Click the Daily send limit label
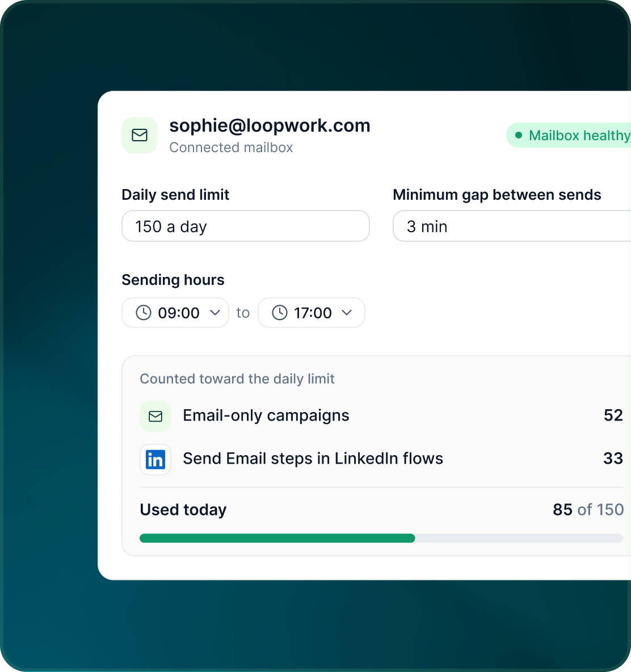Image resolution: width=631 pixels, height=672 pixels. (175, 195)
